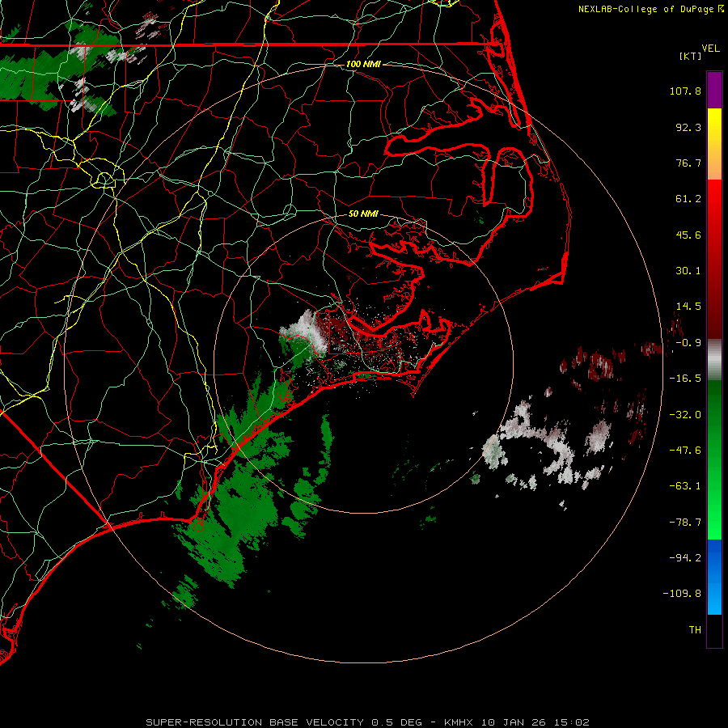Click the -63.1 velocity scale value
Viewport: 728px width, 728px height.
click(x=685, y=486)
